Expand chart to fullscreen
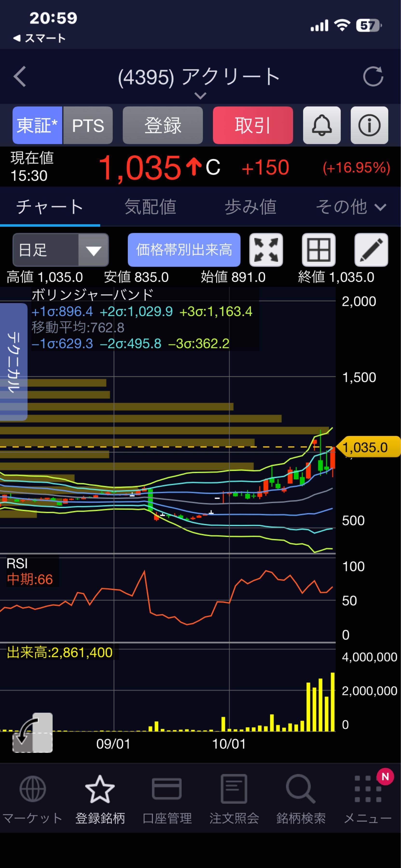401x868 pixels. pyautogui.click(x=266, y=250)
